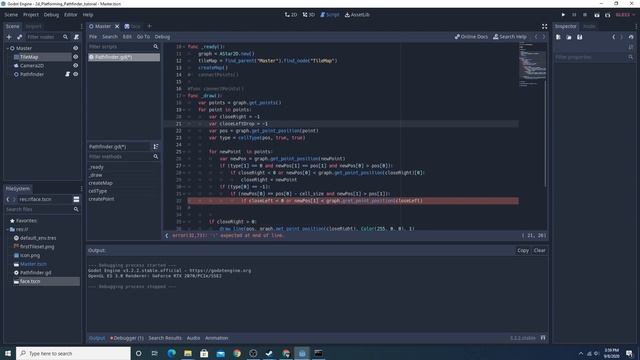Close the Master scene tab
This screenshot has height=360, width=640.
coord(117,26)
